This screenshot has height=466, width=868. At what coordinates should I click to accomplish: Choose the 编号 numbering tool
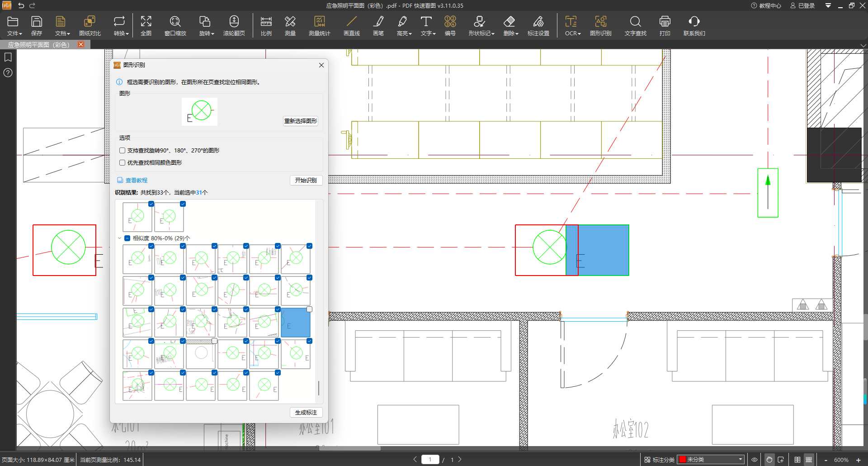(x=450, y=26)
